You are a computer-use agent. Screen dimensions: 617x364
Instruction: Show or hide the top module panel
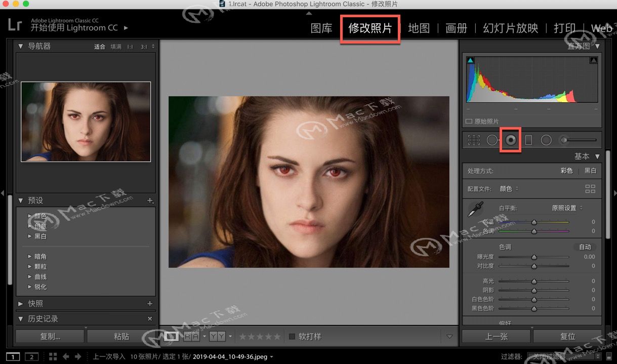[x=309, y=13]
